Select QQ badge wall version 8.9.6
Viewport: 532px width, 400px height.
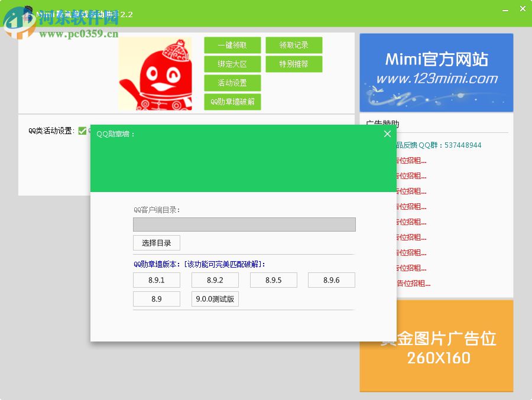[x=331, y=280]
